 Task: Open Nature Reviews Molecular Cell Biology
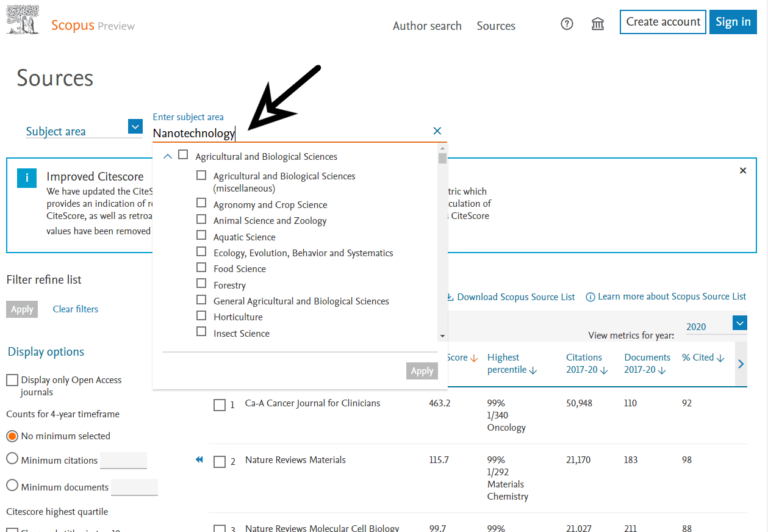(x=322, y=528)
